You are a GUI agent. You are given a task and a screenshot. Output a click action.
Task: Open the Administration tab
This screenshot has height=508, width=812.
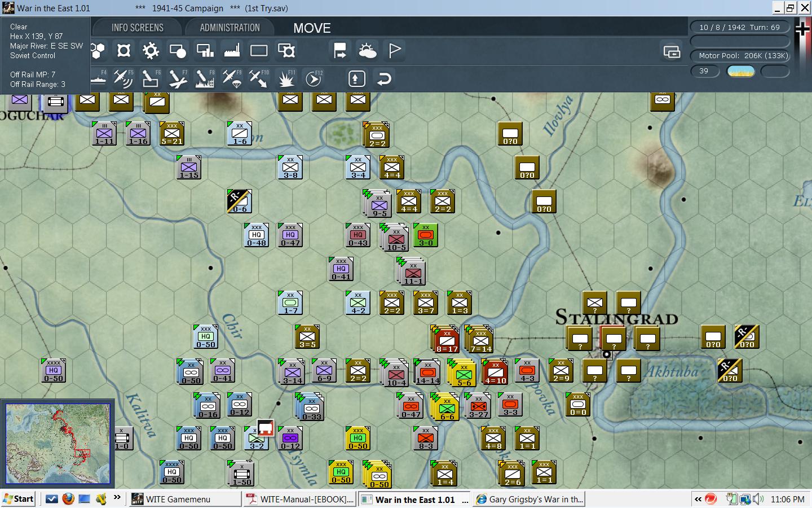[230, 28]
